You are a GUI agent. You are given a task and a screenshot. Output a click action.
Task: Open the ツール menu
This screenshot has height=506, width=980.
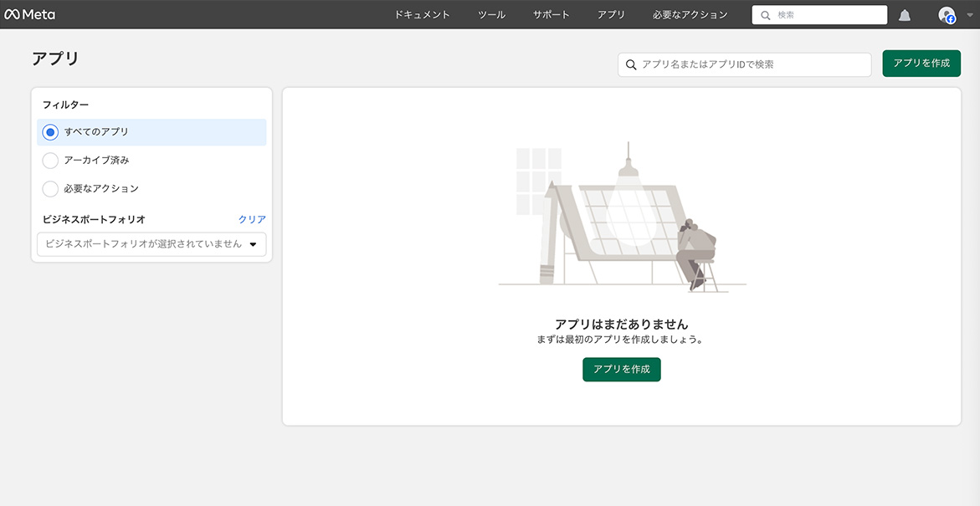tap(491, 15)
